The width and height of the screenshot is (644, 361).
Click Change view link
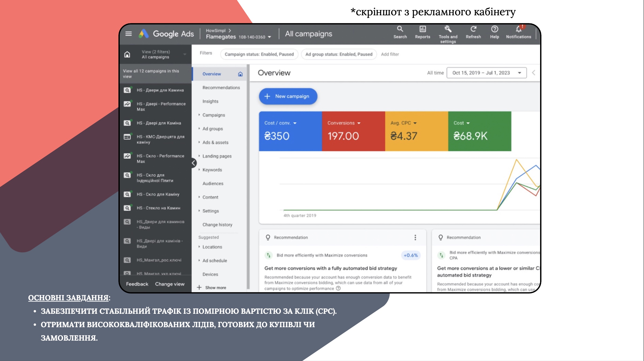pos(170,284)
